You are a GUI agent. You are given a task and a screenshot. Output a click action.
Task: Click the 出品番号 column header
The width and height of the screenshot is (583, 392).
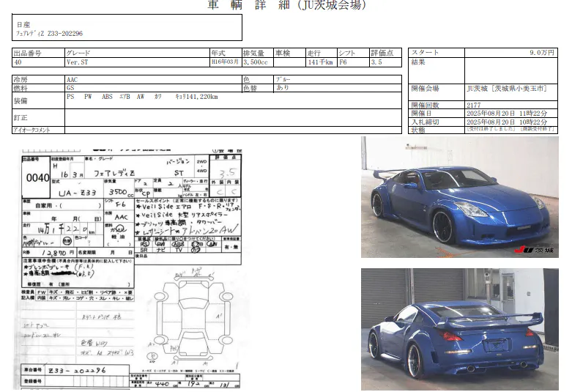pos(28,53)
